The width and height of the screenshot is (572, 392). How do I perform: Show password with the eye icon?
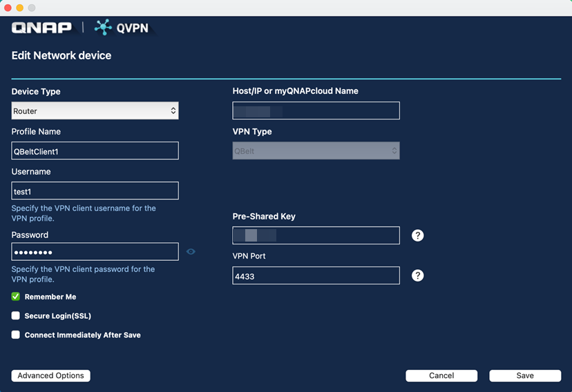[x=191, y=252]
